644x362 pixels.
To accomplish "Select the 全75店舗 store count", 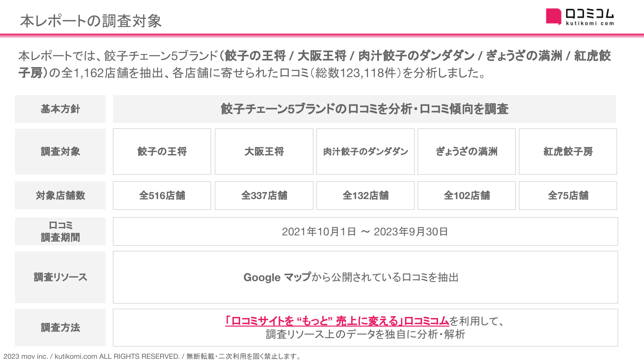I will pyautogui.click(x=568, y=196).
